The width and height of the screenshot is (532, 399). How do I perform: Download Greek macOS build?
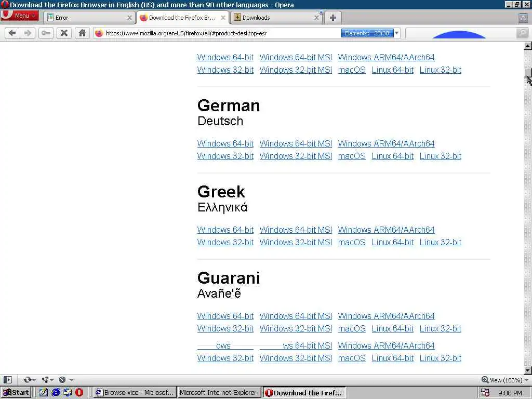tap(352, 242)
